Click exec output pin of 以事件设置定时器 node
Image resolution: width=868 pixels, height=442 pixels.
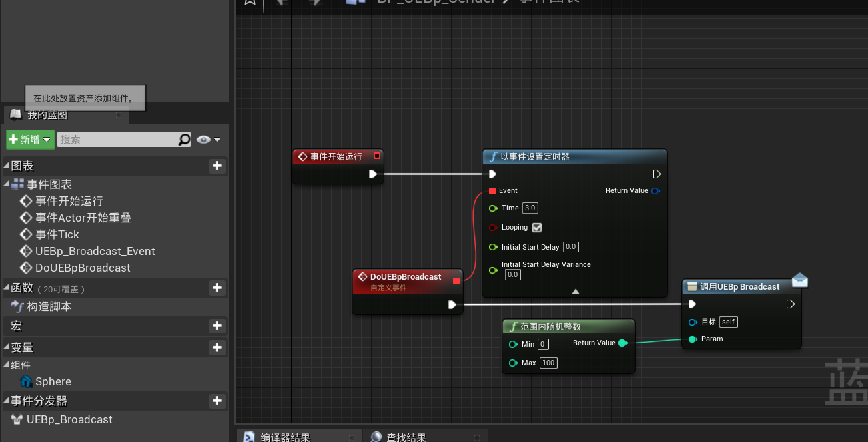coord(657,174)
